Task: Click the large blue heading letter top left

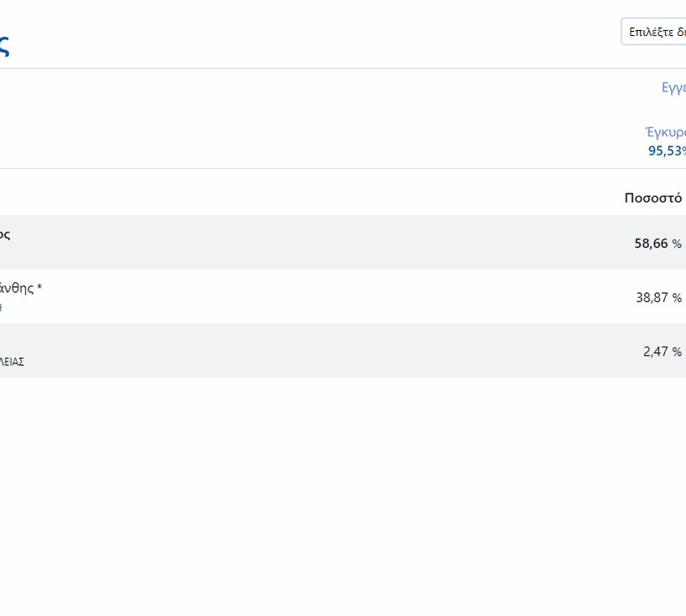Action: coord(4,44)
